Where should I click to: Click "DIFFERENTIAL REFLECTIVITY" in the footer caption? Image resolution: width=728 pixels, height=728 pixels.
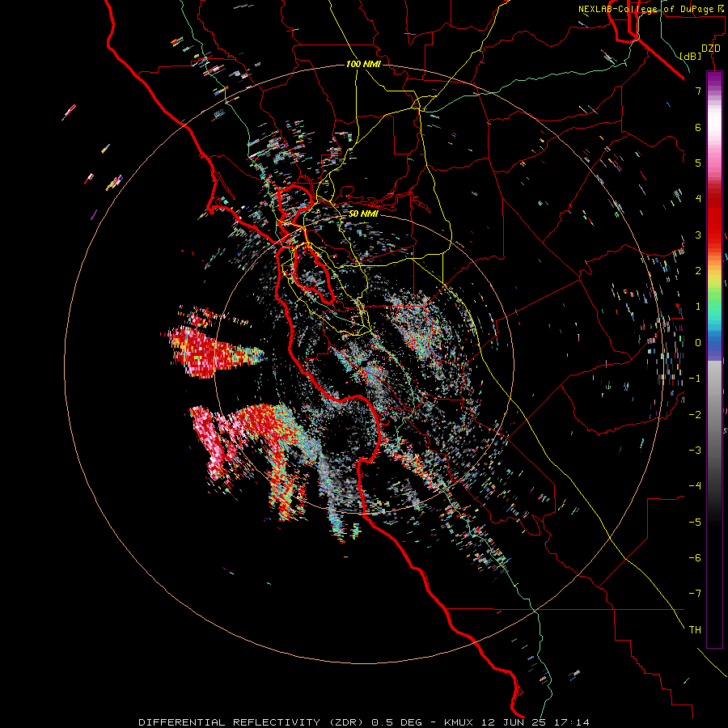(x=230, y=722)
